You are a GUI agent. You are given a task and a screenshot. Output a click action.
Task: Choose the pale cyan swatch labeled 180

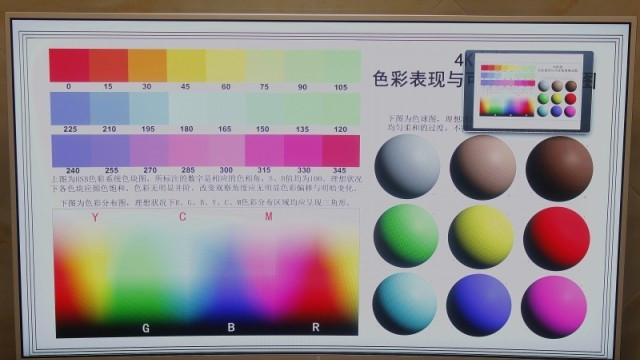[187, 109]
